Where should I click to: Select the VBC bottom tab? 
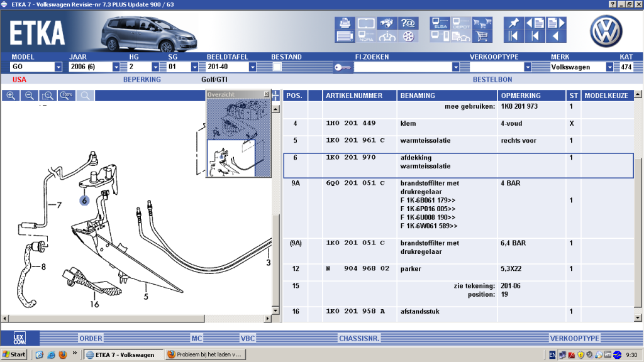pos(248,339)
